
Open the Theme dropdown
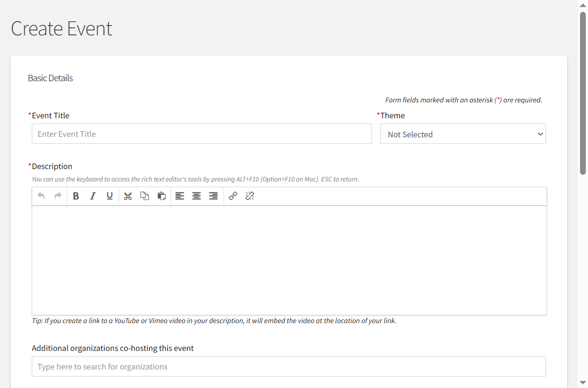coord(463,134)
